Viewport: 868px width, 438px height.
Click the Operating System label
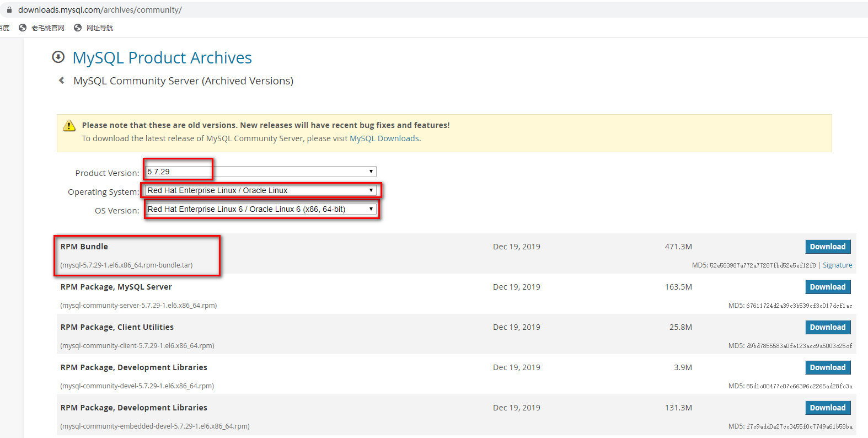(x=103, y=192)
